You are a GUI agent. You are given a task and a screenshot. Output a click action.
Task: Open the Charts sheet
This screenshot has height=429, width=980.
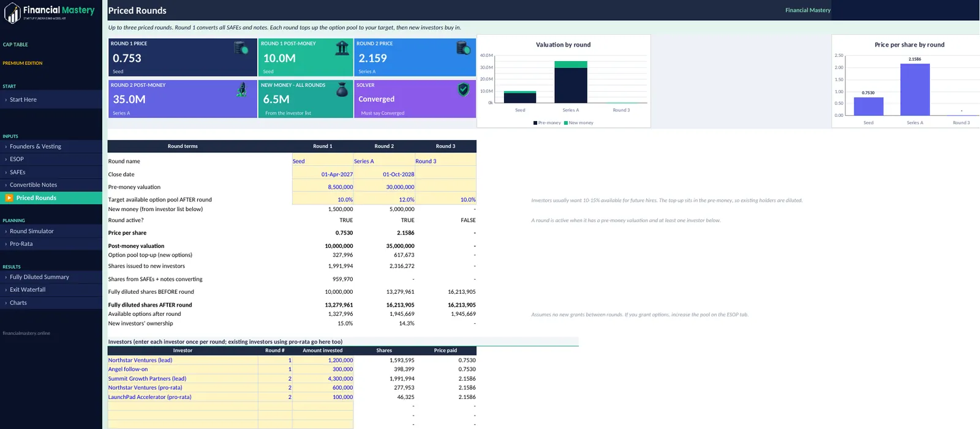tap(51, 303)
